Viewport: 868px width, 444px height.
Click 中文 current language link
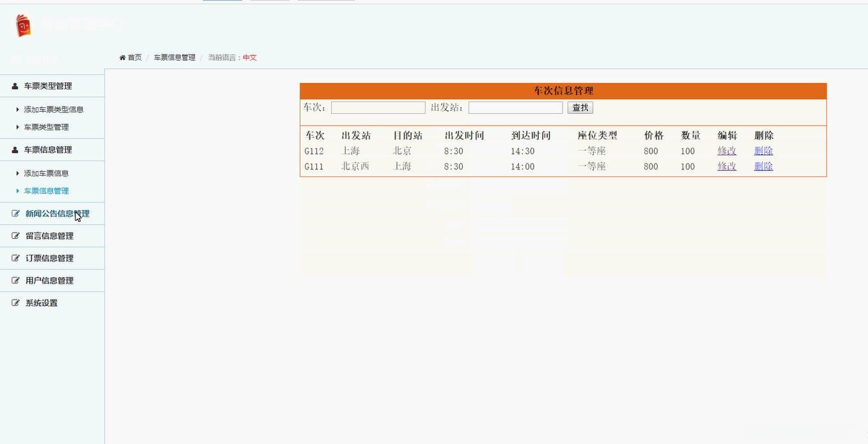pos(249,57)
